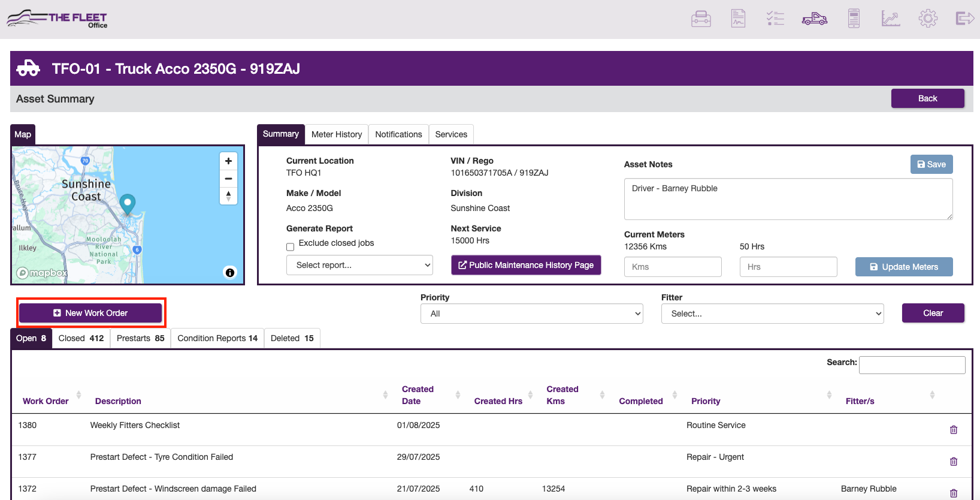The image size is (980, 500).
Task: Click the New Work Order button
Action: (90, 313)
